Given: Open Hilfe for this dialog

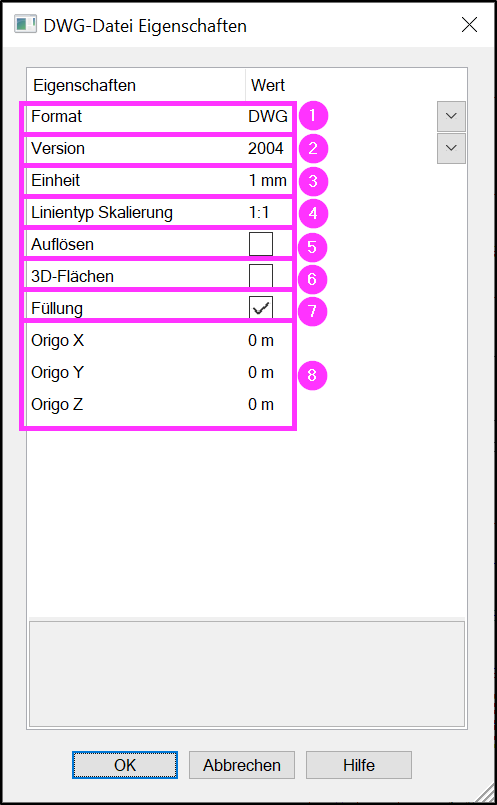Looking at the screenshot, I should (359, 765).
